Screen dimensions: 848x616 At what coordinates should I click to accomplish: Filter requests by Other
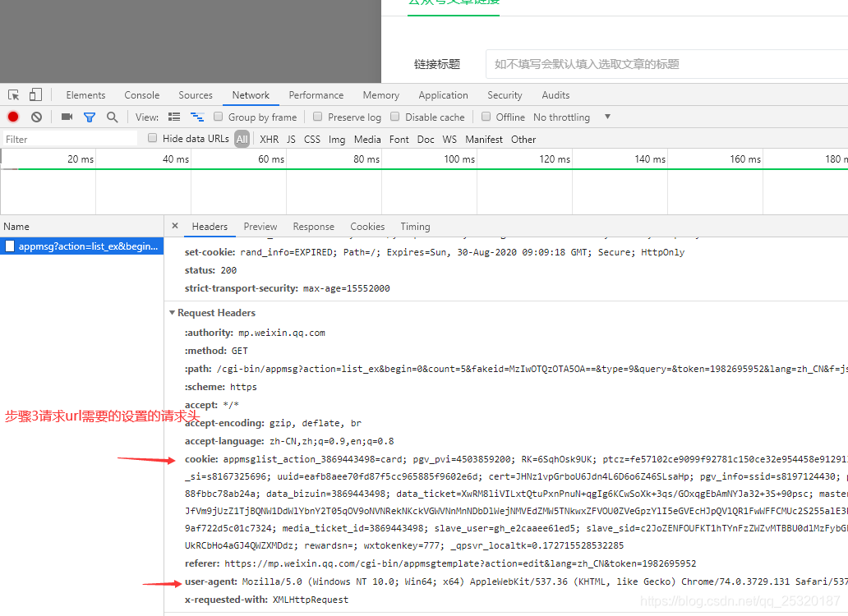[523, 140]
